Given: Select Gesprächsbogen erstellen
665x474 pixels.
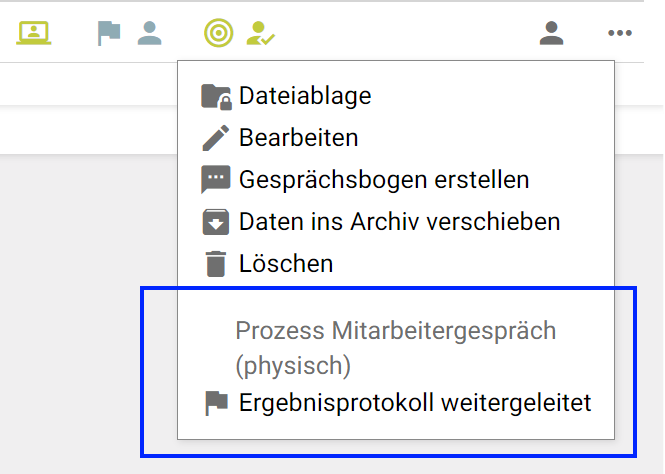Looking at the screenshot, I should coord(384,180).
